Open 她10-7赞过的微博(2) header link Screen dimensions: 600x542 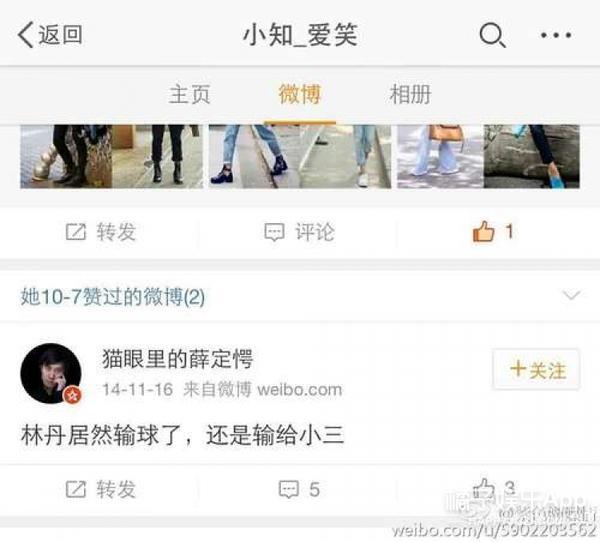click(112, 297)
